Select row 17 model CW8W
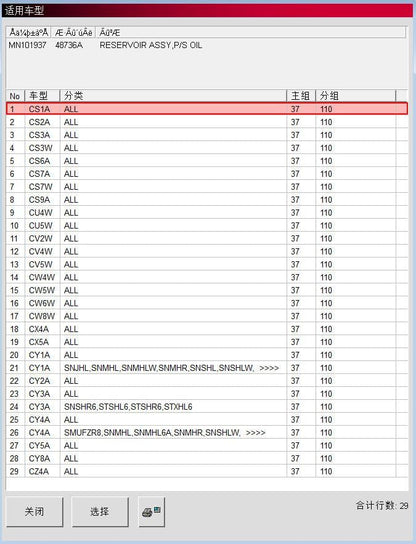This screenshot has width=416, height=544. point(207,316)
